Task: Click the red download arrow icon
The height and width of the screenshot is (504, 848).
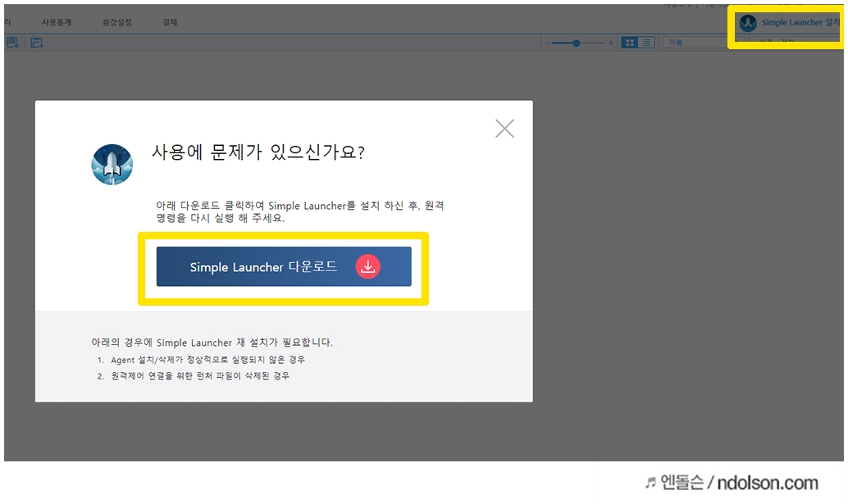Action: click(x=367, y=266)
